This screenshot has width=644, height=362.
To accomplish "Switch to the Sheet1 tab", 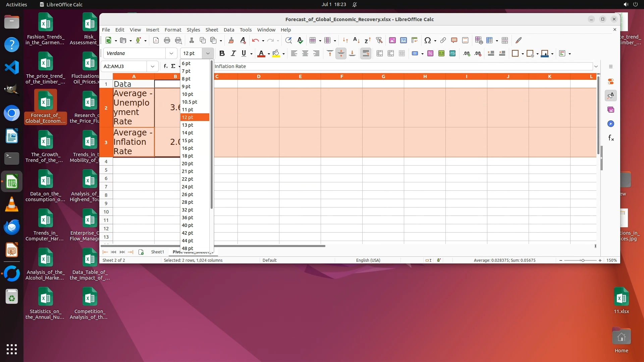I will (x=157, y=252).
